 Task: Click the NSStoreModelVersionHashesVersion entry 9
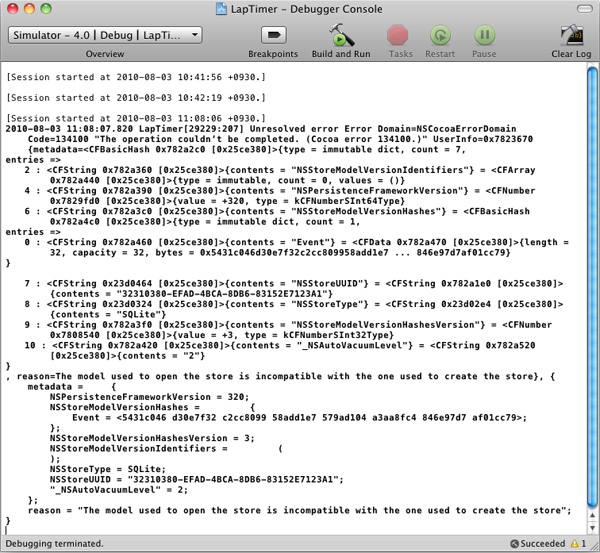(288, 325)
